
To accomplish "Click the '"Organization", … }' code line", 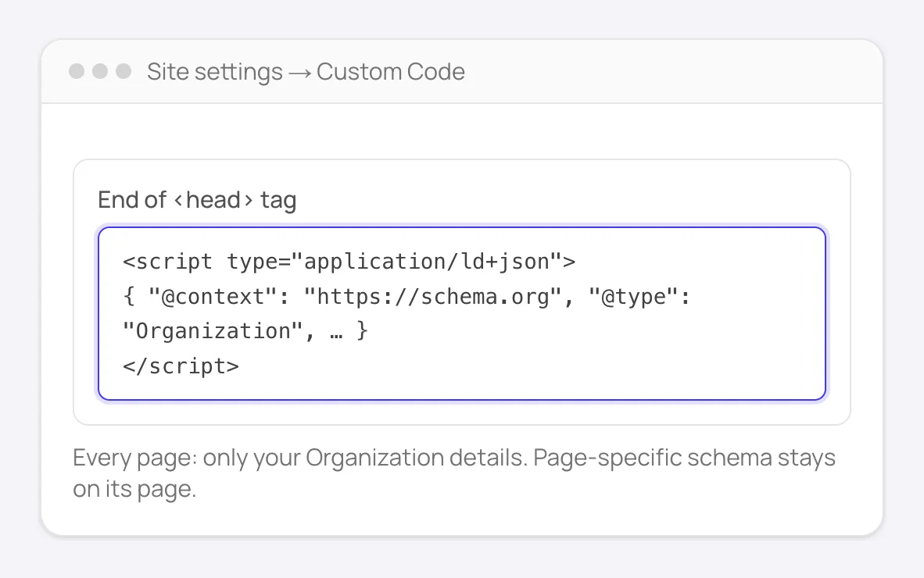I will click(245, 331).
